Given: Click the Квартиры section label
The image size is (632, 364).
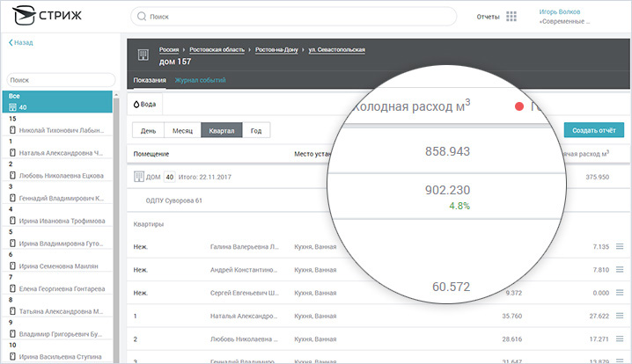Looking at the screenshot, I should 149,224.
